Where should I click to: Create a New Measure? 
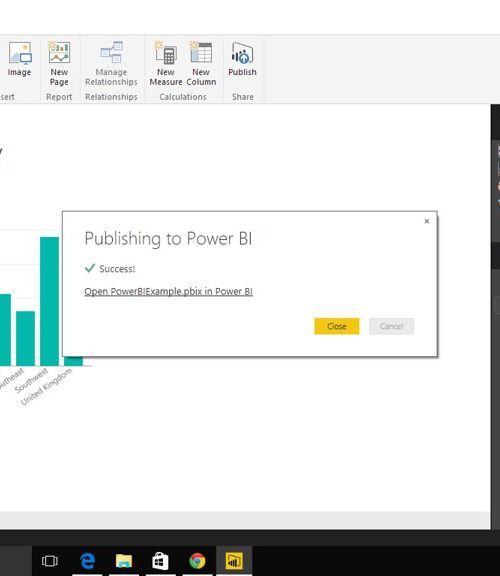[166, 63]
